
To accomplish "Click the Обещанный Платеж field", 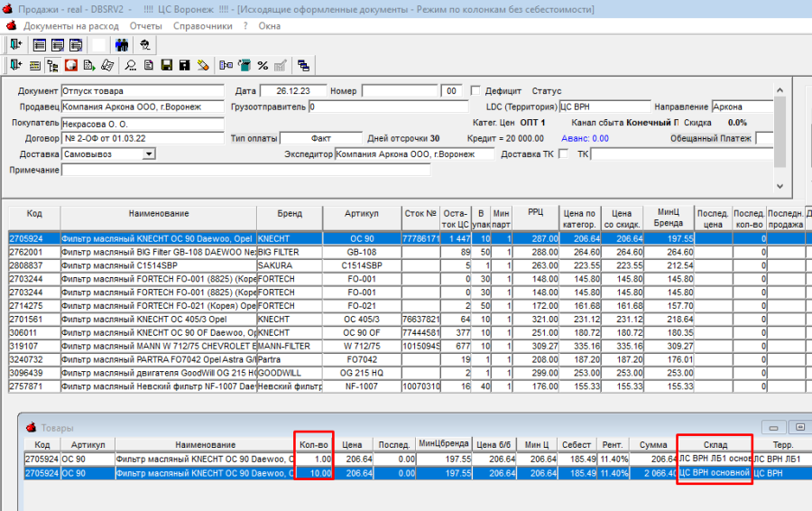I will click(764, 138).
